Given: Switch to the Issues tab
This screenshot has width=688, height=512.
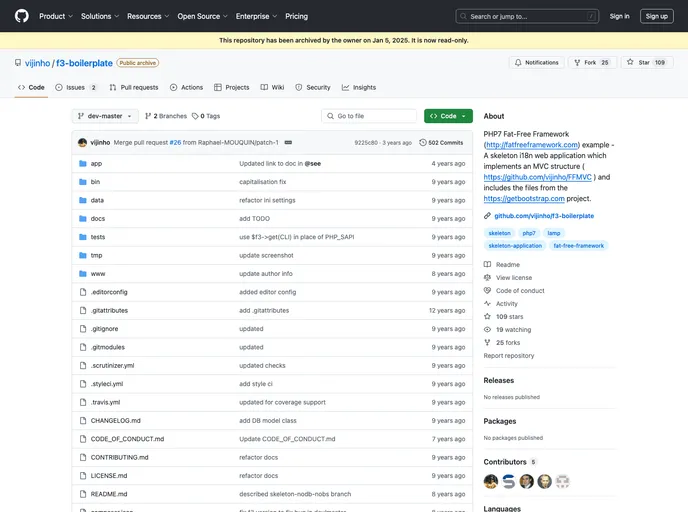Looking at the screenshot, I should point(76,87).
